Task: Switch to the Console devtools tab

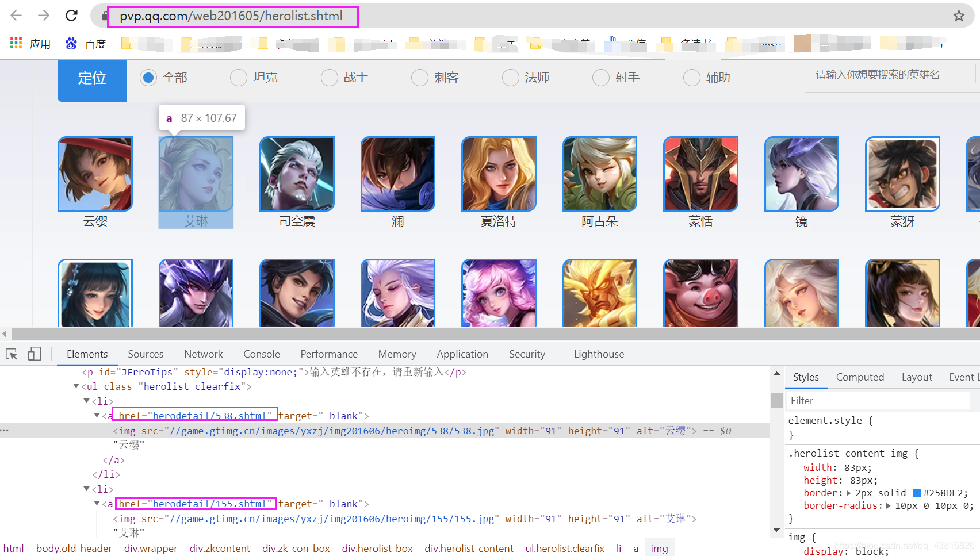Action: (x=262, y=354)
